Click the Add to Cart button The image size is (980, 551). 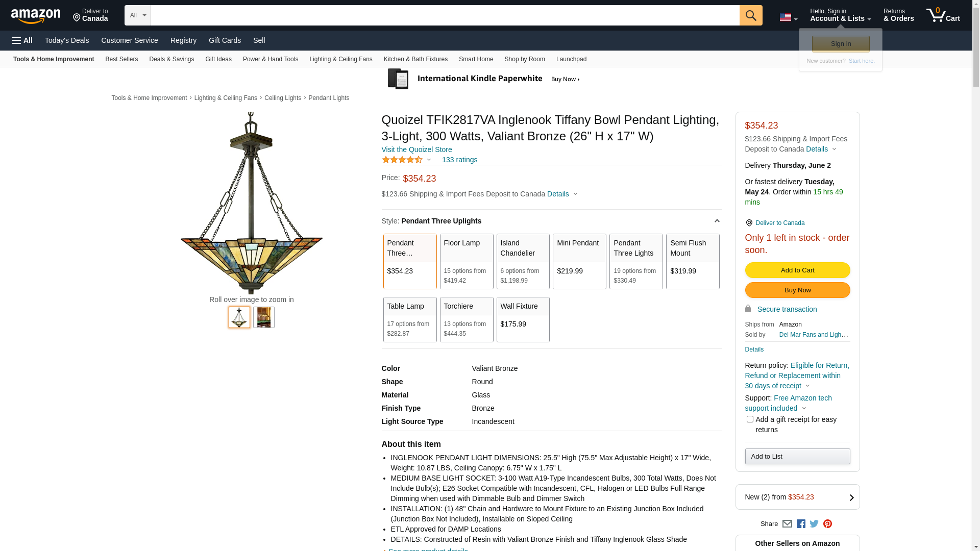point(797,270)
